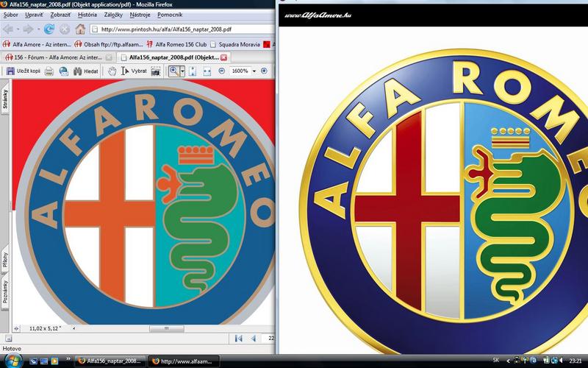The width and height of the screenshot is (588, 368).
Task: Open the Pomocník menu
Action: (170, 15)
